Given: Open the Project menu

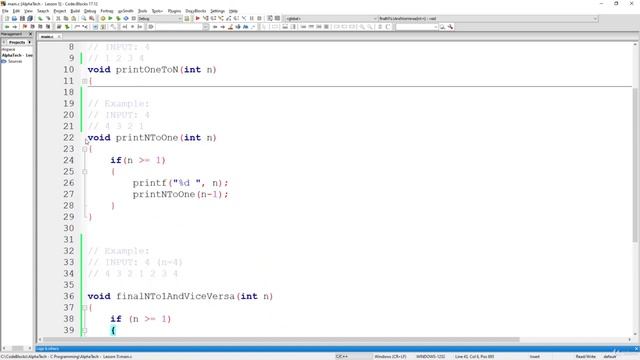Looking at the screenshot, I should coord(60,11).
